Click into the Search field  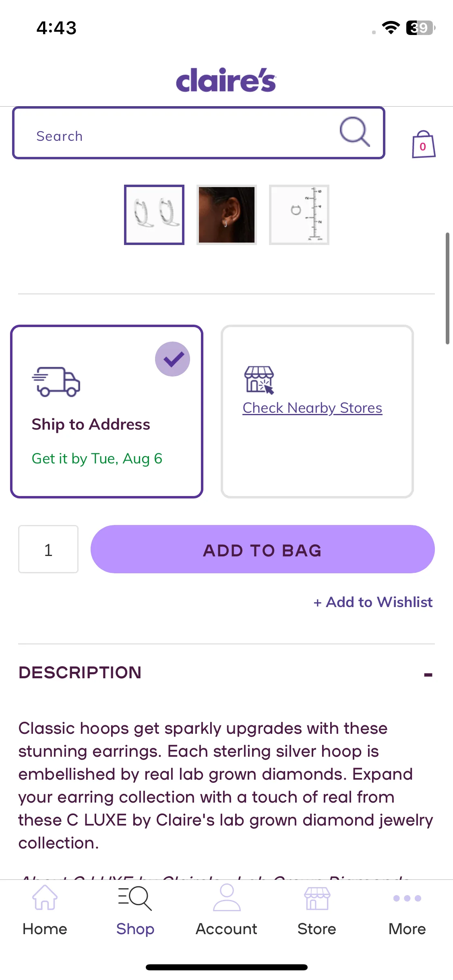point(199,133)
